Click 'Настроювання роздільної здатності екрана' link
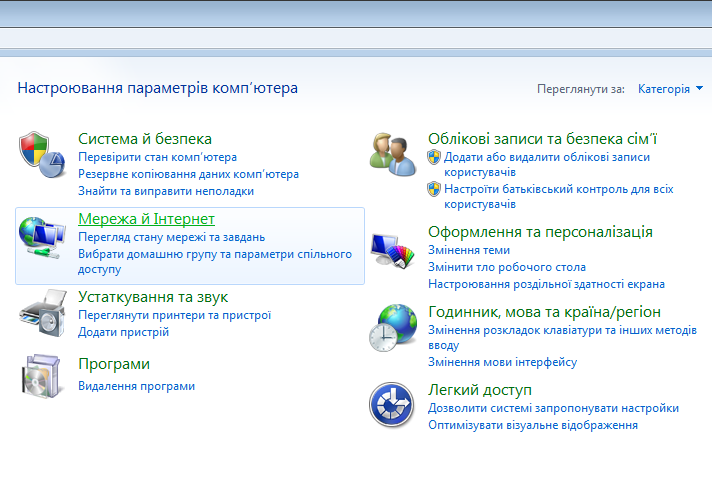The height and width of the screenshot is (486, 712). (546, 284)
